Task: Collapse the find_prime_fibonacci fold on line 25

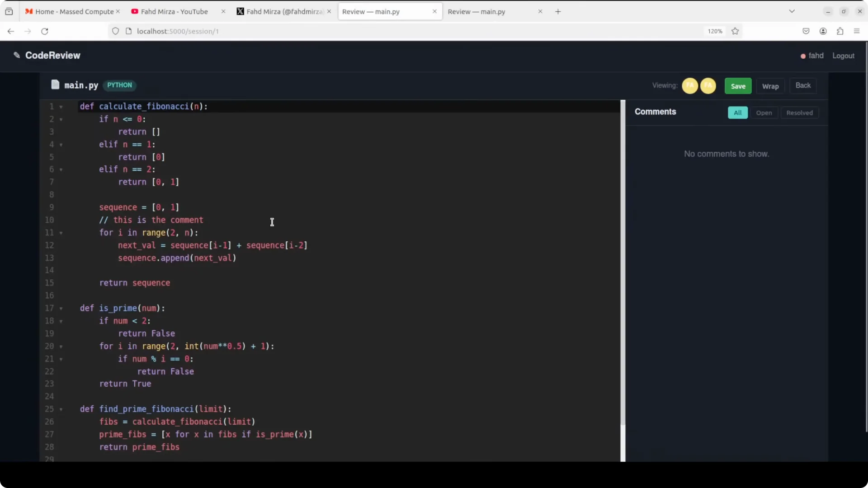Action: point(61,409)
